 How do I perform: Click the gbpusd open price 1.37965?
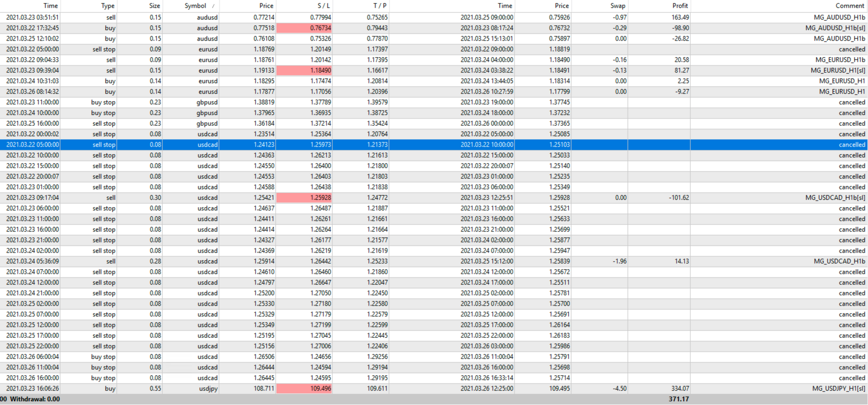pos(264,113)
